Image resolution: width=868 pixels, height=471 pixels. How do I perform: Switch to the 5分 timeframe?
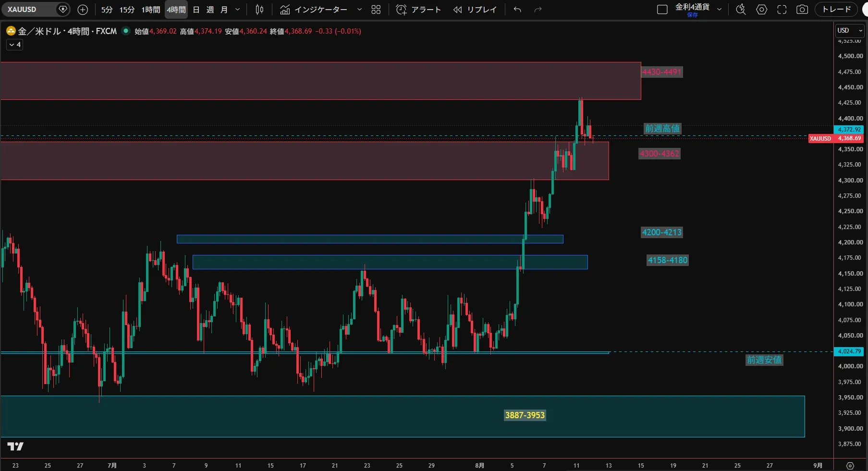(107, 10)
